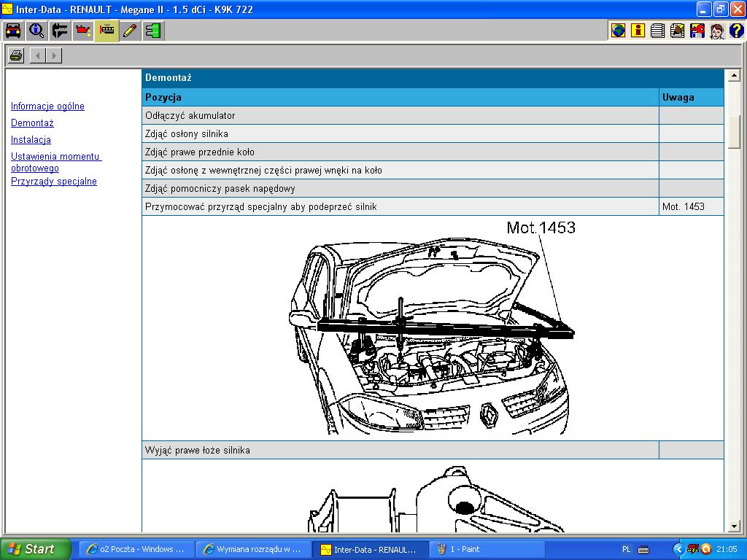This screenshot has height=560, width=747.
Task: Click the yellow pencil icon
Action: point(130,31)
